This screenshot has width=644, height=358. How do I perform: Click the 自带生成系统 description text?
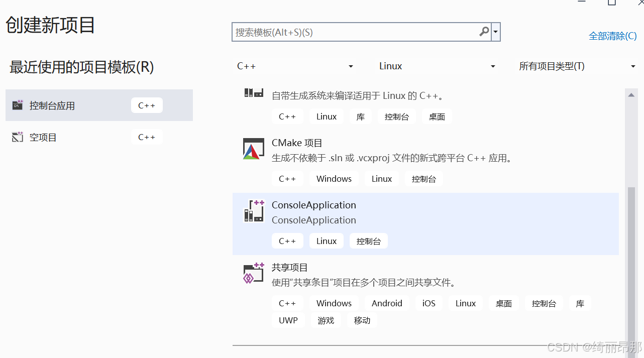(357, 95)
